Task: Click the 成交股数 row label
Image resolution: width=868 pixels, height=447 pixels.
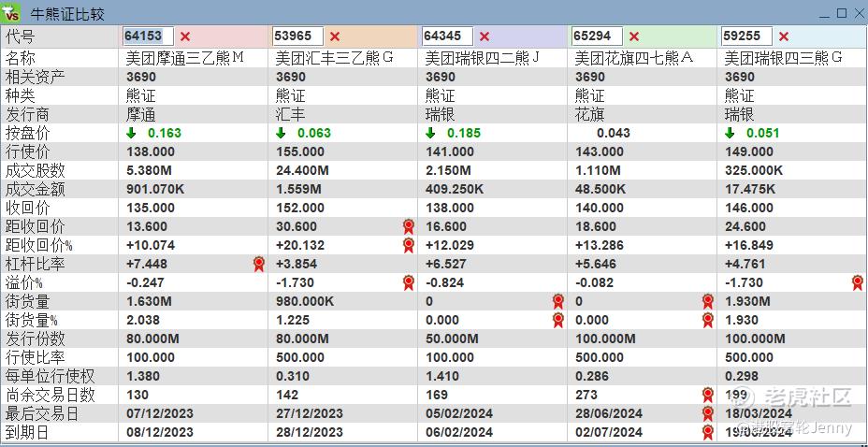Action: (35, 170)
